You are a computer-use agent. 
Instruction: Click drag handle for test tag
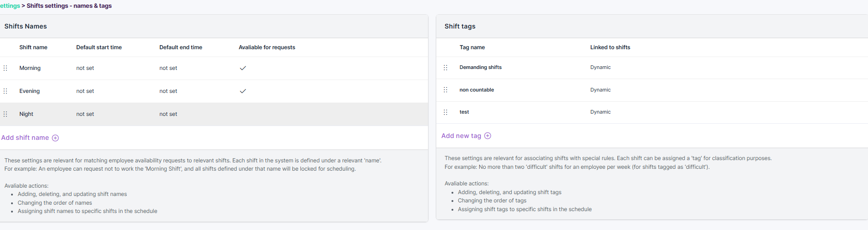(446, 112)
